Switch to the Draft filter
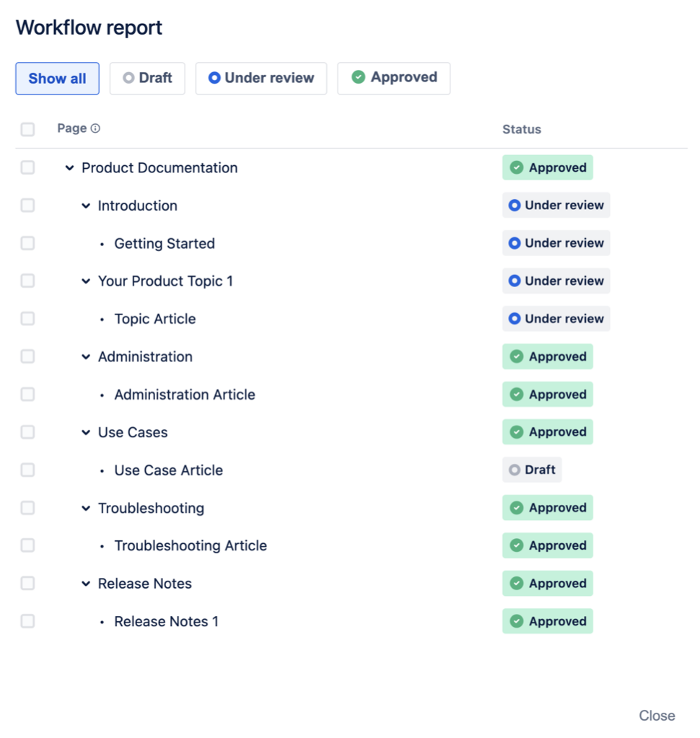This screenshot has width=700, height=738. pos(147,78)
